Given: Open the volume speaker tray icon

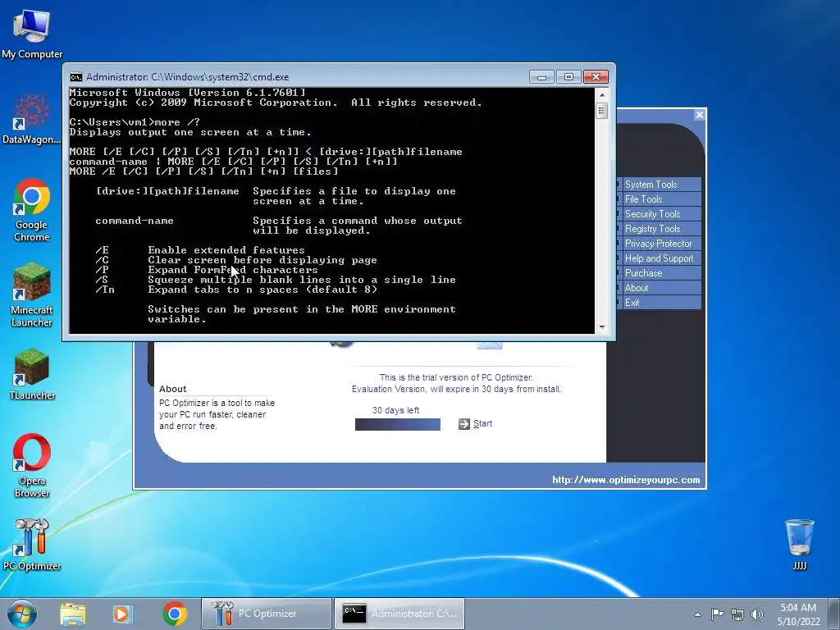Looking at the screenshot, I should coord(757,614).
